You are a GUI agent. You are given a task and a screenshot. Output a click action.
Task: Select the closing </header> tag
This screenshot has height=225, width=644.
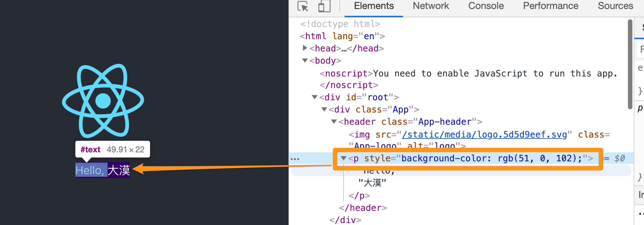(363, 208)
